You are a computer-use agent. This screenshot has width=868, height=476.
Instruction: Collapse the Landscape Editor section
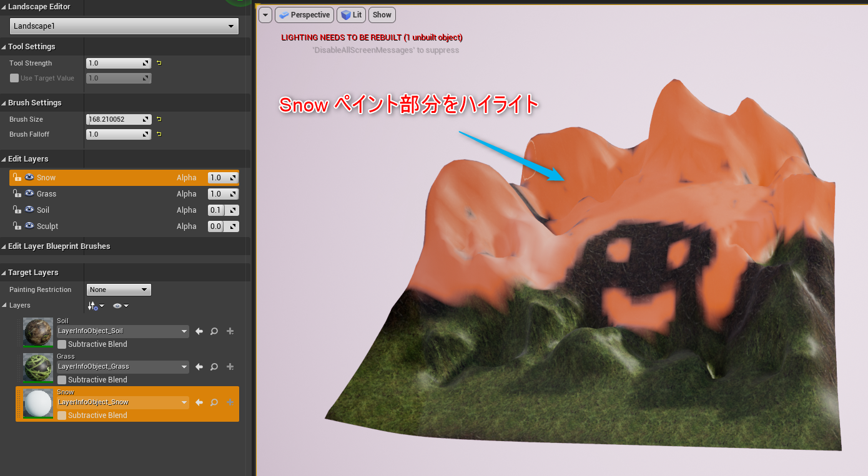coord(4,7)
